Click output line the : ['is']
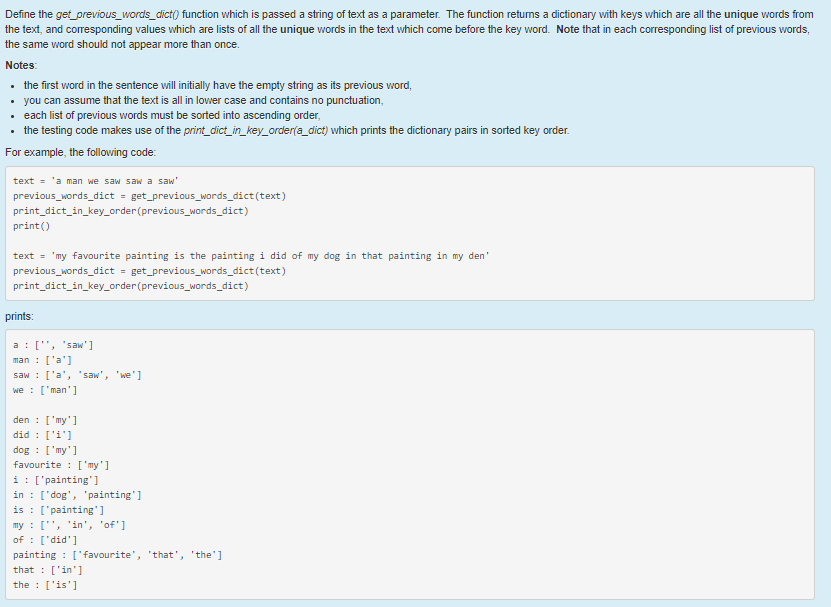 point(45,585)
